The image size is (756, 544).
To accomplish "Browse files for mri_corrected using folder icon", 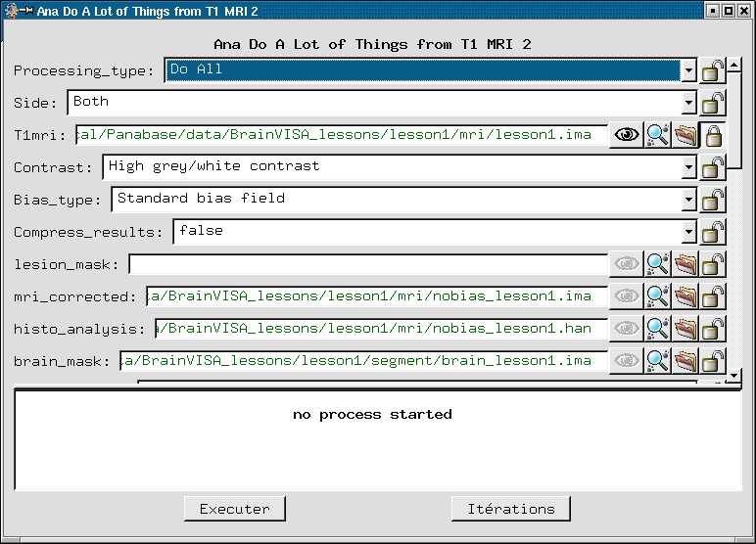I will [x=685, y=296].
